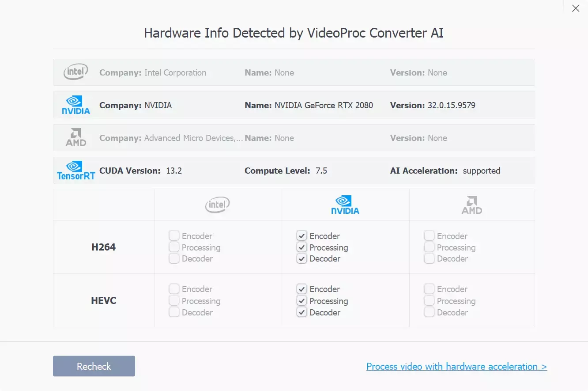
Task: Click the Company: Intel Corporation text
Action: pyautogui.click(x=153, y=72)
